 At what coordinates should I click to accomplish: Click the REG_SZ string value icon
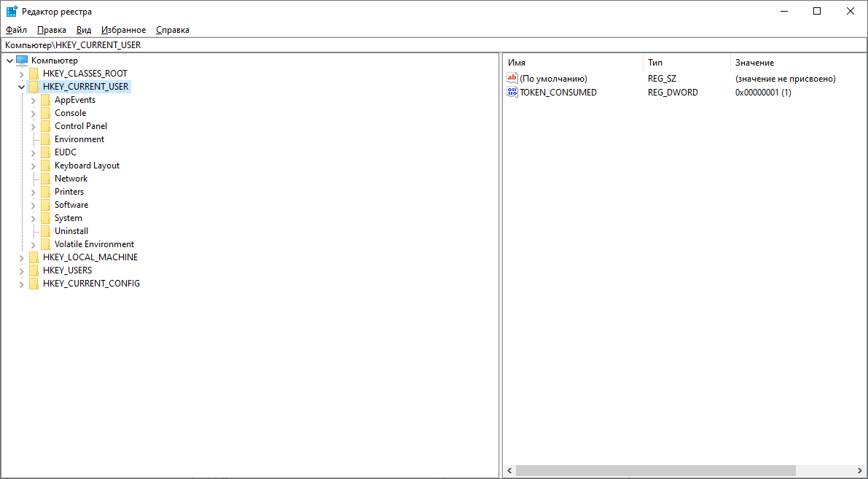coord(512,78)
